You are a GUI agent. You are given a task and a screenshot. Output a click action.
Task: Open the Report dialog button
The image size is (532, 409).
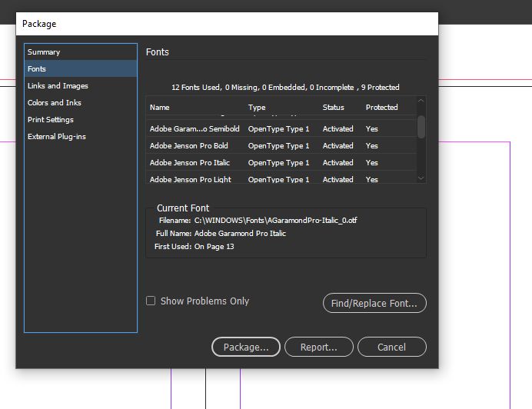click(319, 347)
